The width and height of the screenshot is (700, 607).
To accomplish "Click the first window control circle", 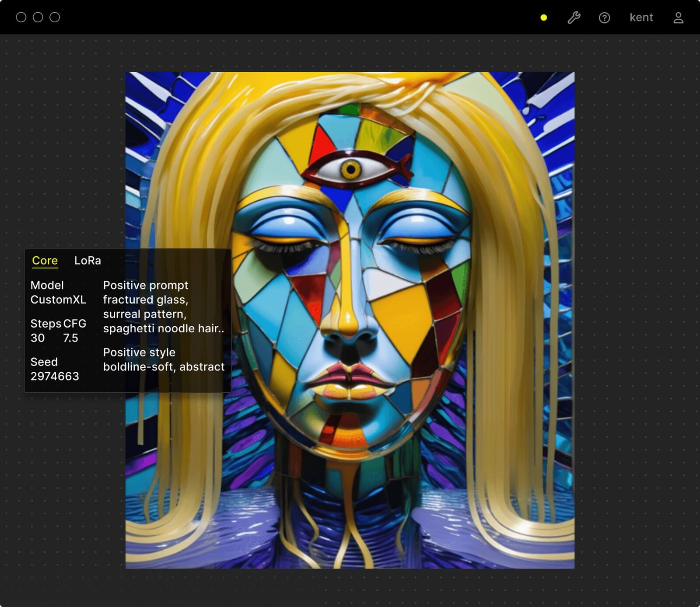I will [x=21, y=17].
